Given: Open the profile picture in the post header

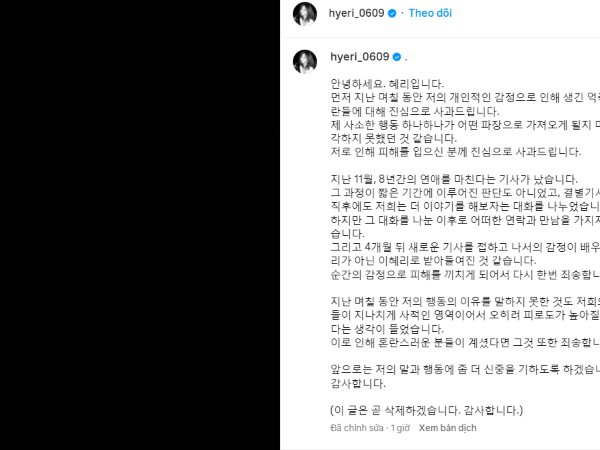Looking at the screenshot, I should (305, 14).
